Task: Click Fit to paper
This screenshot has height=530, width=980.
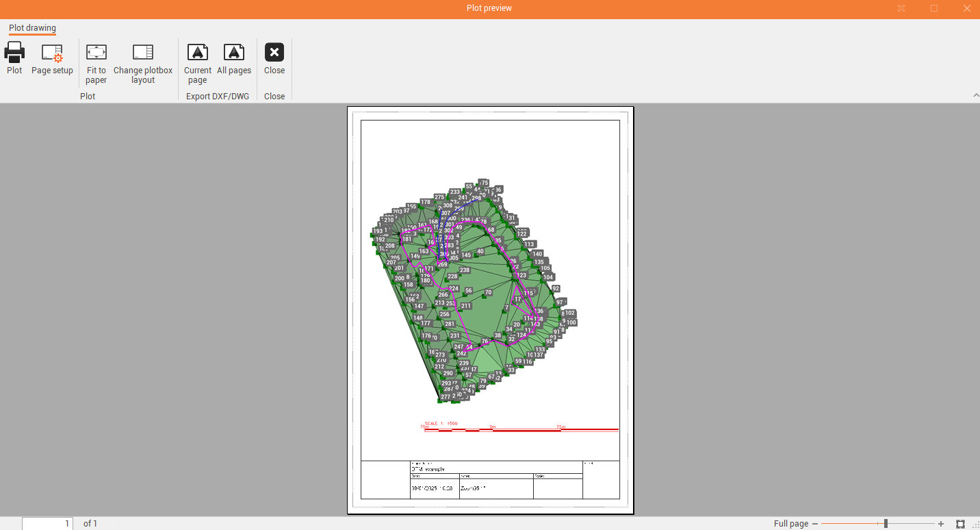Action: [x=96, y=53]
